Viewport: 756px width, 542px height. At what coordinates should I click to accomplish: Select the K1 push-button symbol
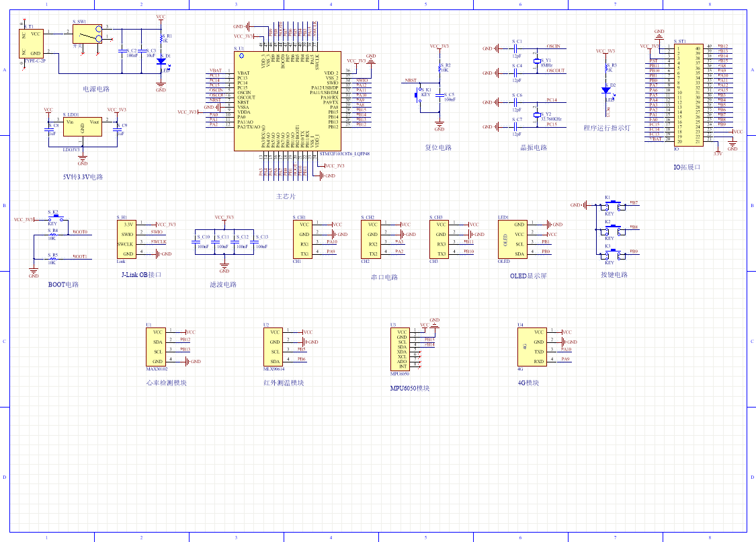coord(614,205)
